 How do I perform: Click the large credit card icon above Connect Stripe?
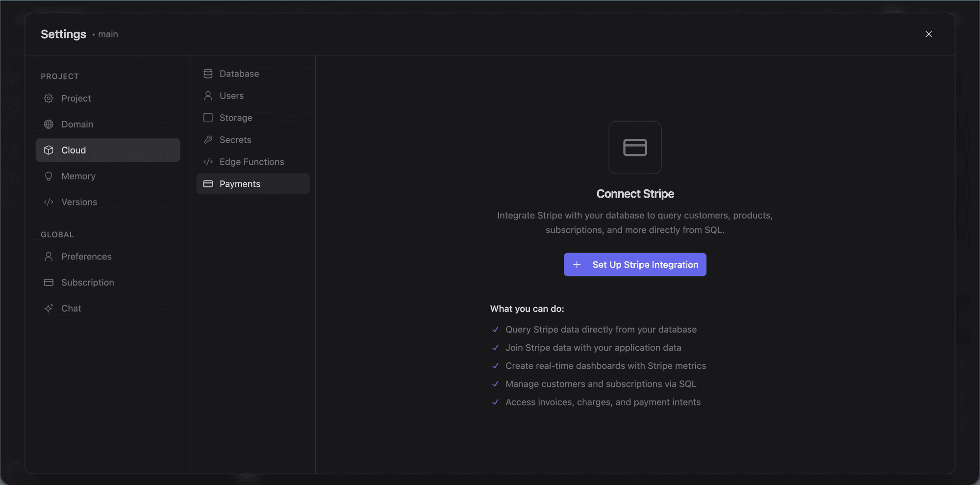tap(635, 148)
